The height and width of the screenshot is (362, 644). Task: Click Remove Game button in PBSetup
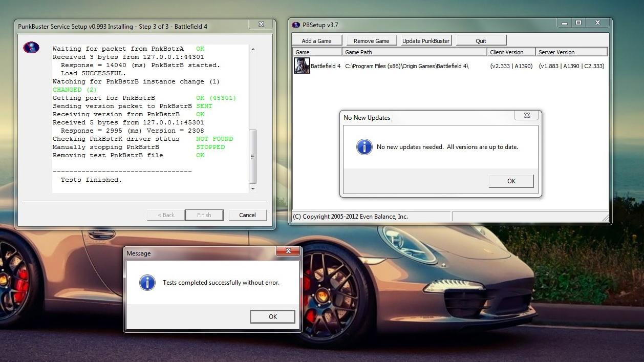[371, 40]
